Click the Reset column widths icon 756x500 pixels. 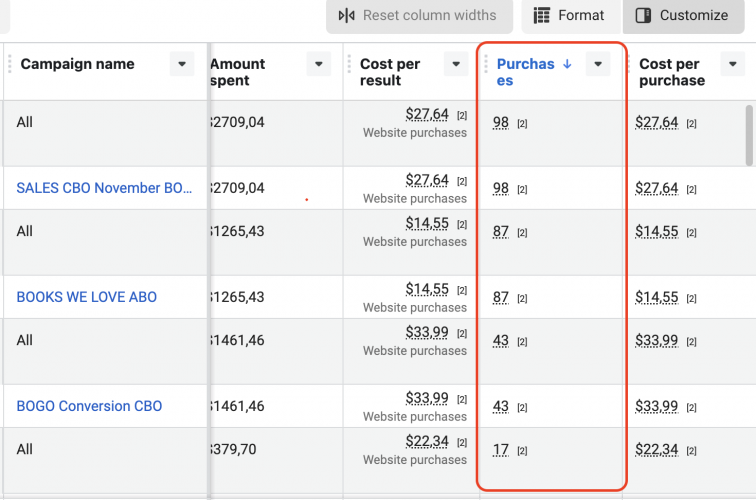347,15
